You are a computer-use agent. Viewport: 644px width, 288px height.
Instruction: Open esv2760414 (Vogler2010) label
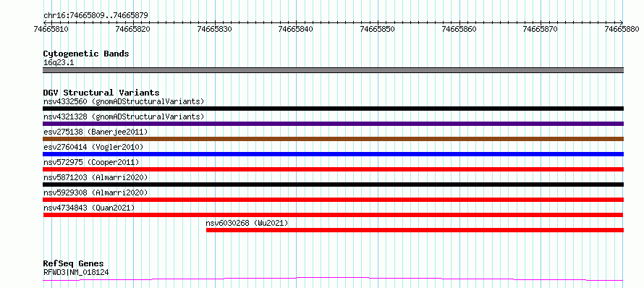pyautogui.click(x=93, y=147)
